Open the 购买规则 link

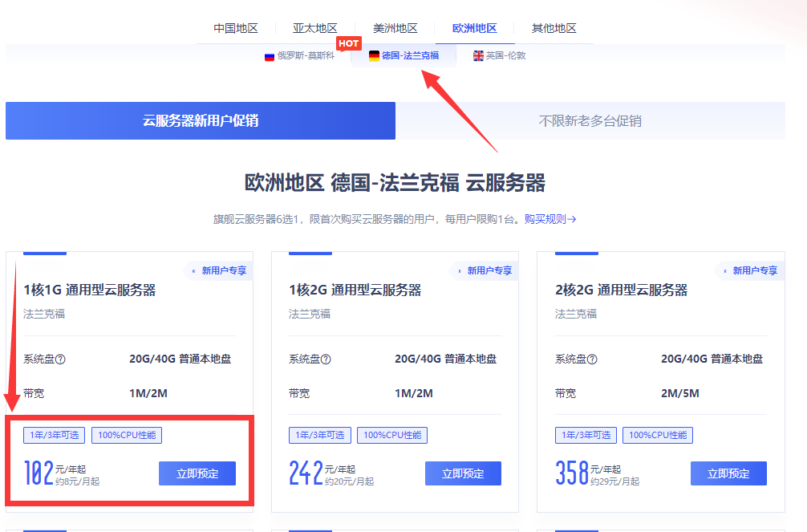(x=550, y=219)
